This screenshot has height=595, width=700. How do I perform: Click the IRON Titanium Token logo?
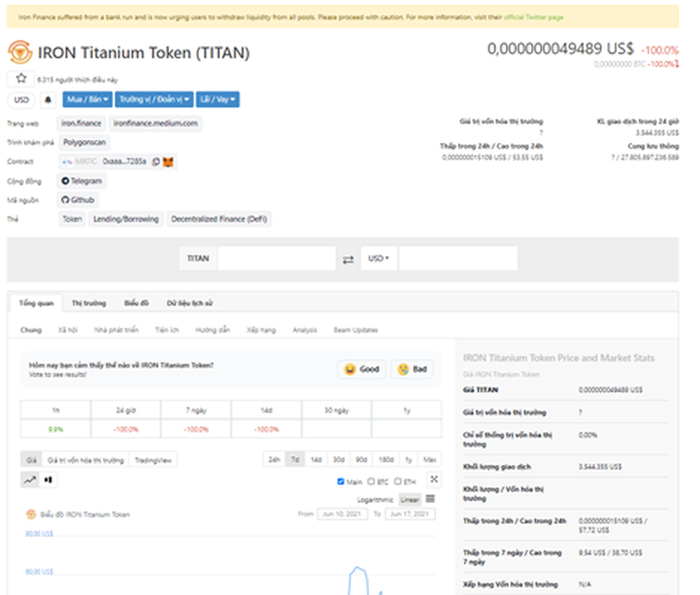(20, 52)
